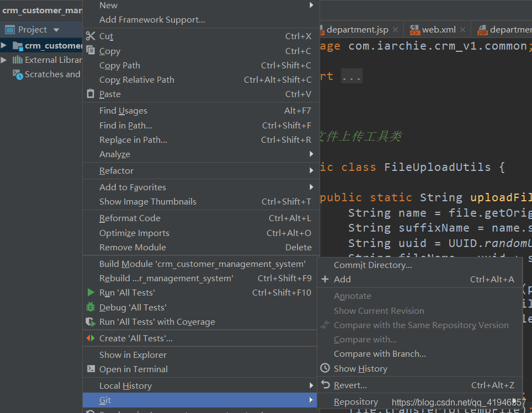Select Replace in Path entry
This screenshot has width=532, height=413.
(x=201, y=140)
